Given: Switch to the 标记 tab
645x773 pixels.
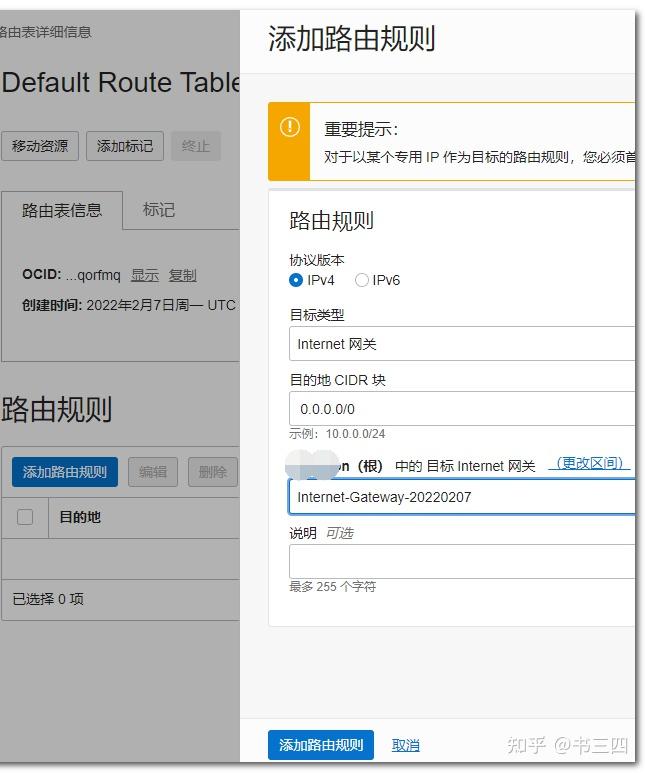Looking at the screenshot, I should [159, 210].
